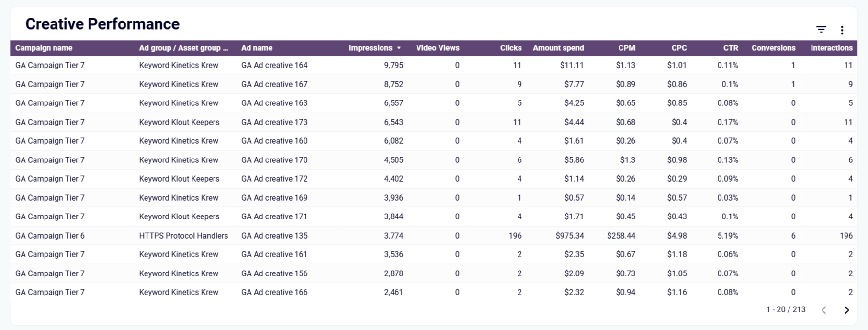Click CTR value 0.17%
868x330 pixels.
[728, 122]
